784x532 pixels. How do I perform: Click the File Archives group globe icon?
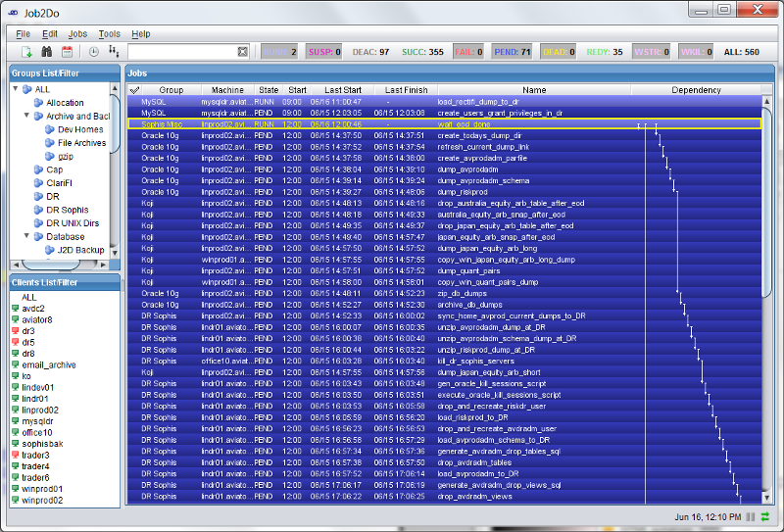50,142
